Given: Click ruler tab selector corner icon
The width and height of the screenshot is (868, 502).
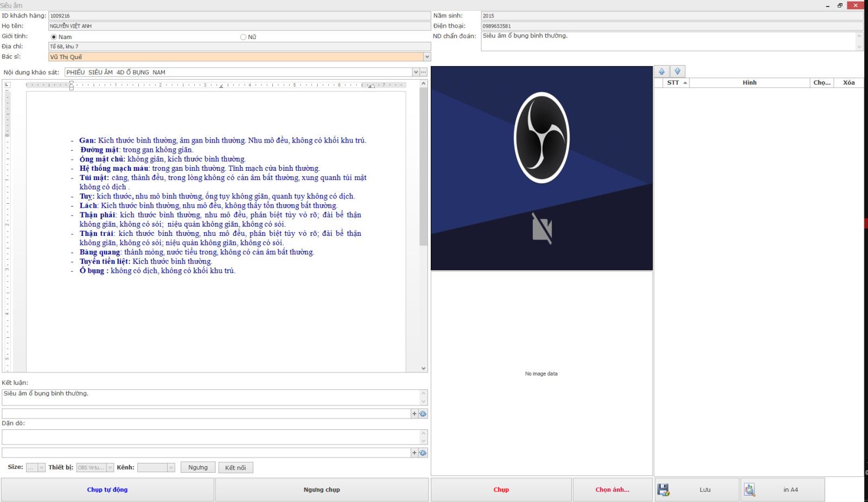Looking at the screenshot, I should pyautogui.click(x=7, y=85).
